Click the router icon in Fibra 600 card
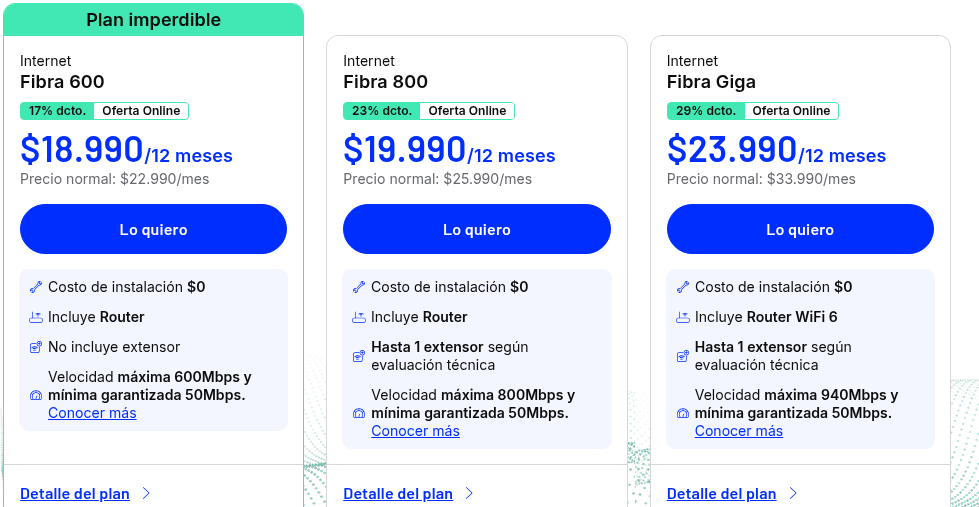 [36, 317]
